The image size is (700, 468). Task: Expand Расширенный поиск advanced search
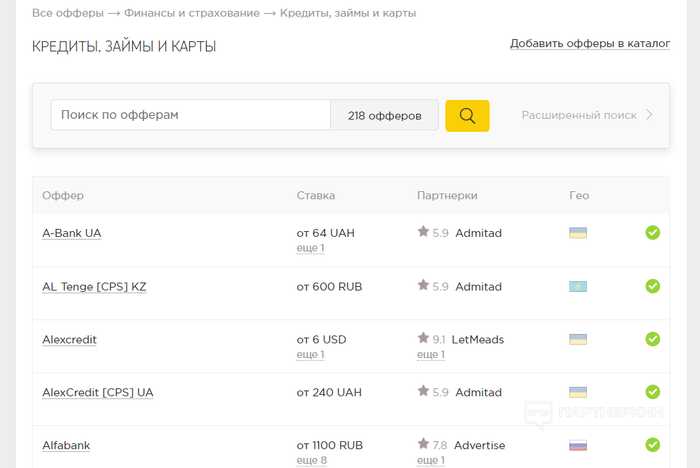click(x=587, y=115)
